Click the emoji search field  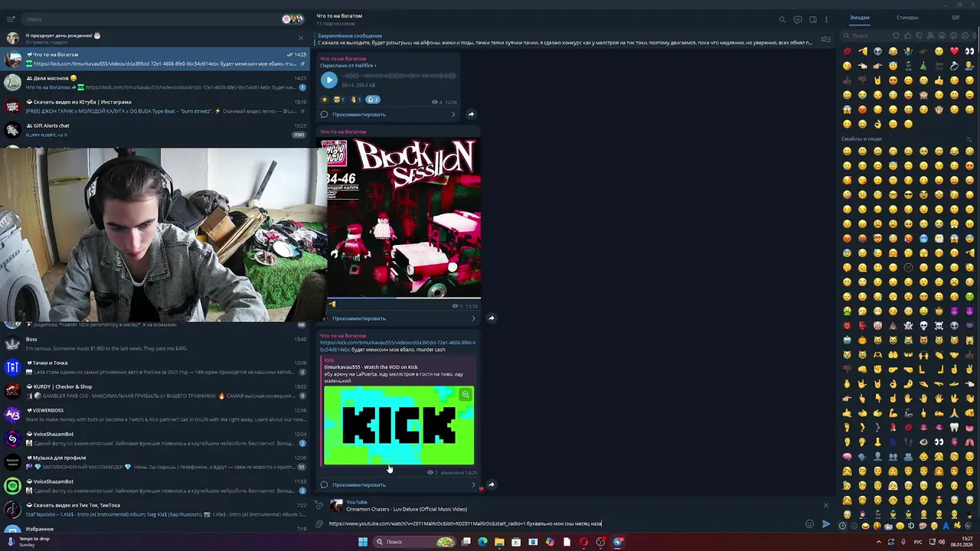(865, 36)
